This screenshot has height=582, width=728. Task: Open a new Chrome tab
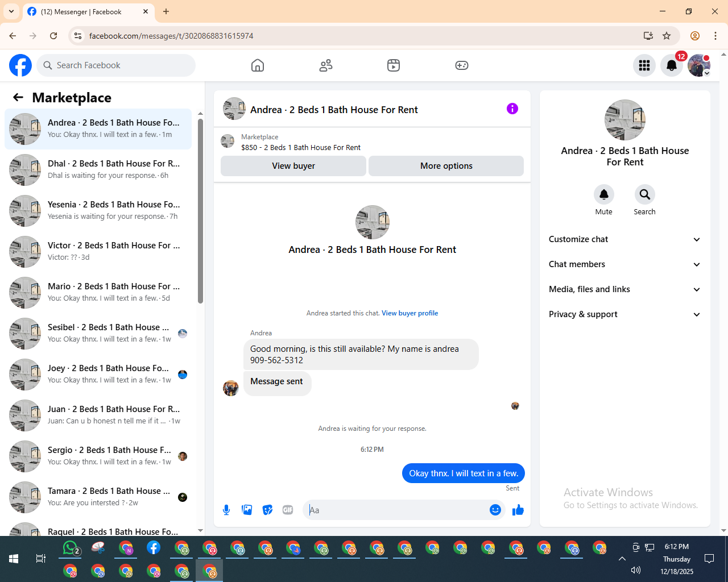point(166,11)
